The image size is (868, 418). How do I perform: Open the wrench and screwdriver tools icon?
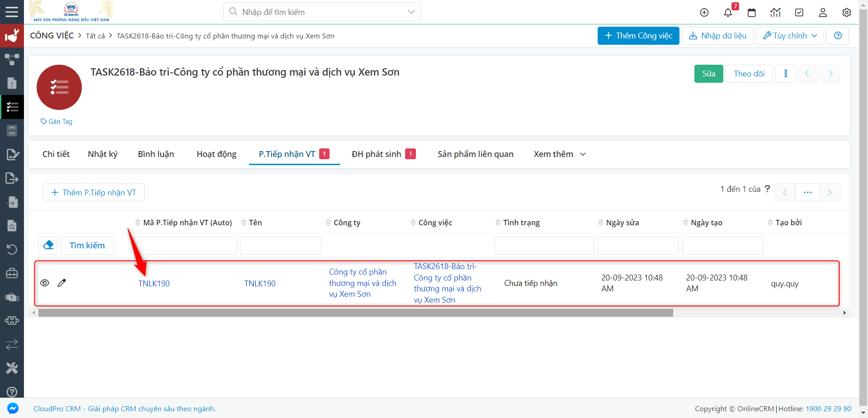point(12,368)
